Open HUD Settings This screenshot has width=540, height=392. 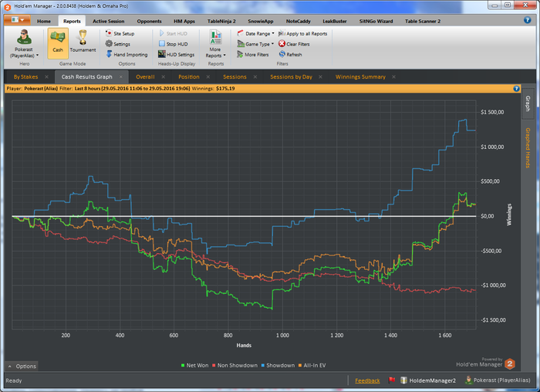pos(177,55)
